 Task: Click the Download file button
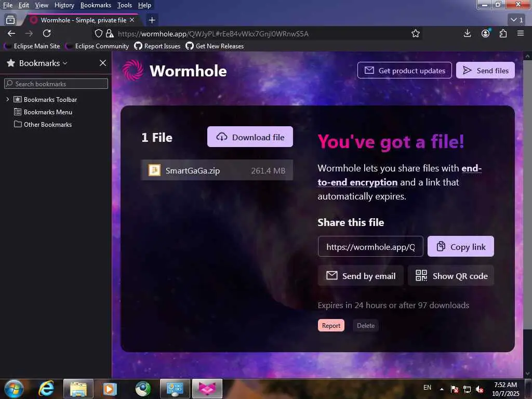click(x=250, y=137)
